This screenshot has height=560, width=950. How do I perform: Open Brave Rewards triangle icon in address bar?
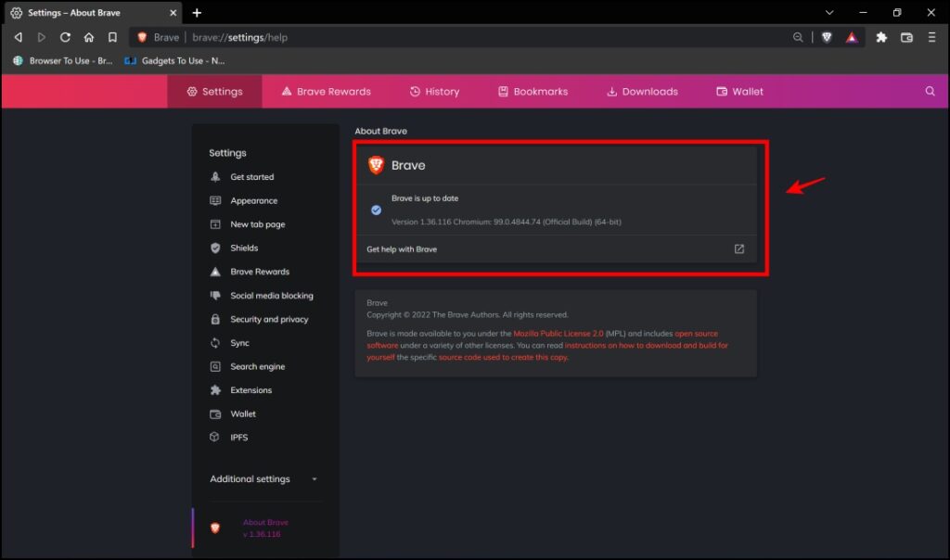point(852,37)
